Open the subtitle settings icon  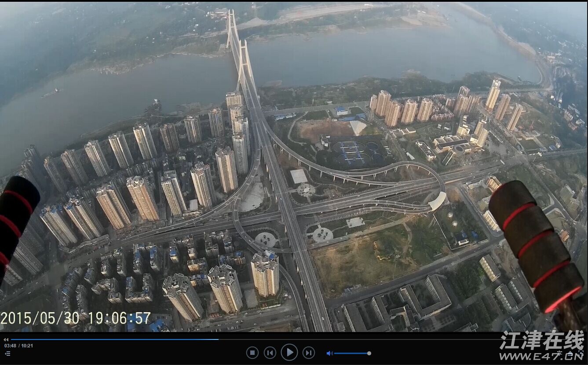pyautogui.click(x=559, y=353)
